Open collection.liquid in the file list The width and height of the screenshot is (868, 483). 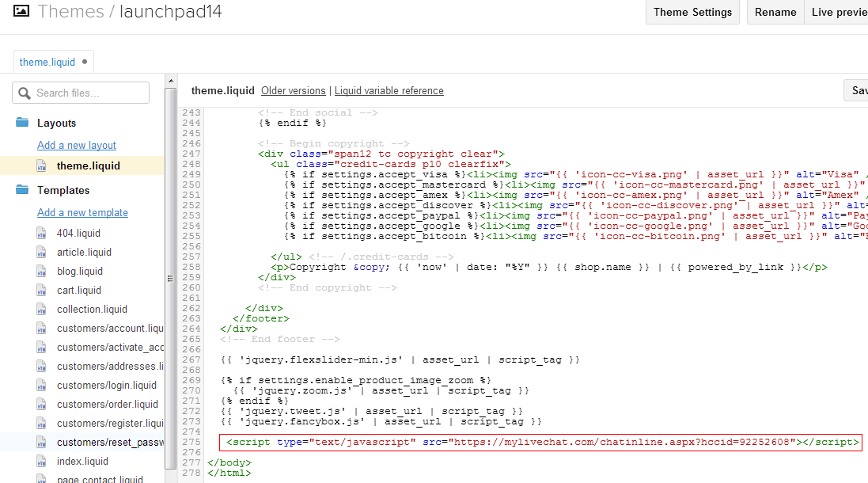click(x=92, y=310)
